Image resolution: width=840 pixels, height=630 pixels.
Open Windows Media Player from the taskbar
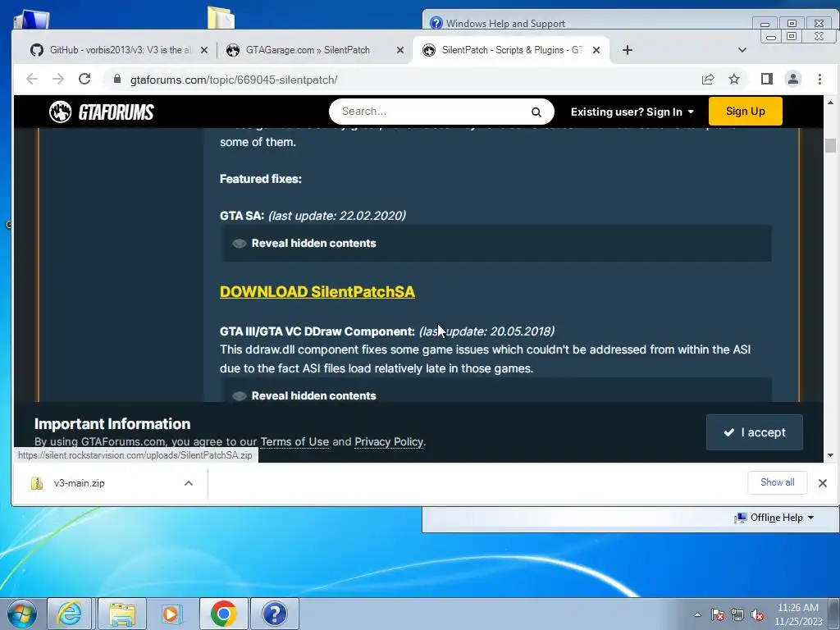(171, 614)
